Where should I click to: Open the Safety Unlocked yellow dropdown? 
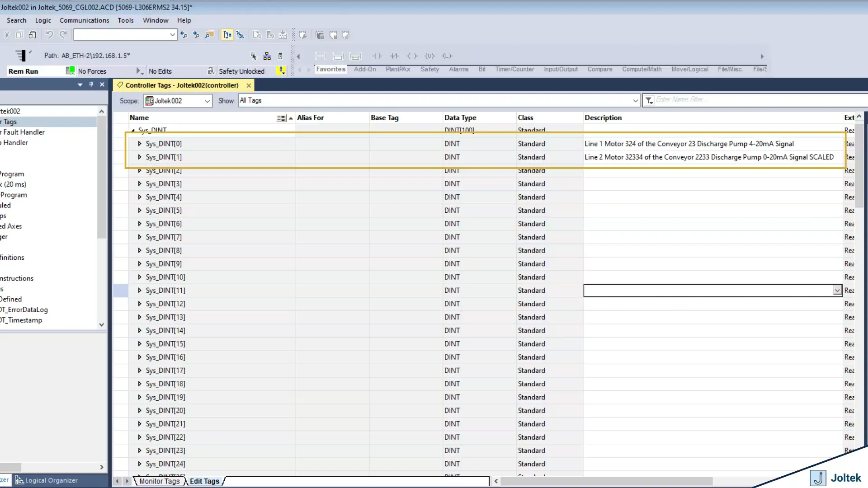282,71
